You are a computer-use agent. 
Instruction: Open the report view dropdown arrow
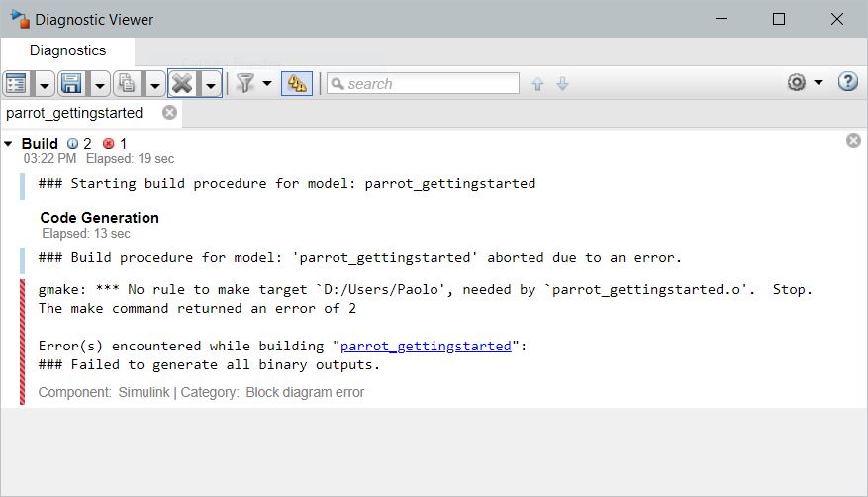pos(45,85)
